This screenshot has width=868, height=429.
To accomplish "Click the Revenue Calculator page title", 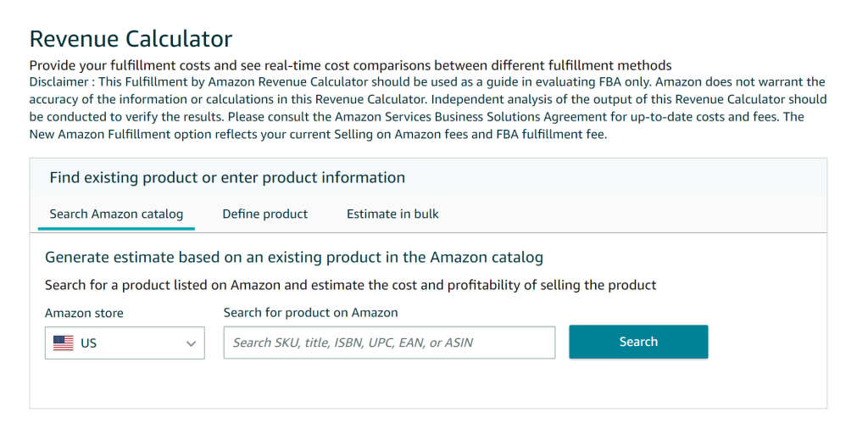I will click(131, 38).
